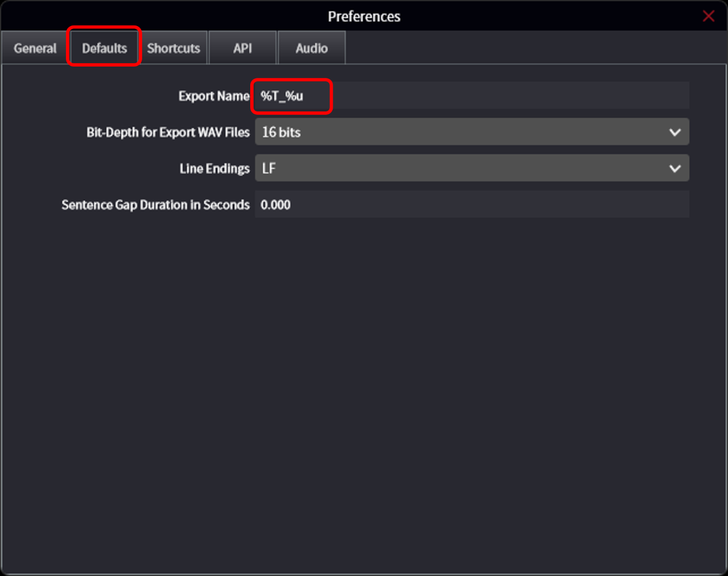Click the empty right end of Export Name field
This screenshot has height=576, width=728.
click(x=626, y=96)
